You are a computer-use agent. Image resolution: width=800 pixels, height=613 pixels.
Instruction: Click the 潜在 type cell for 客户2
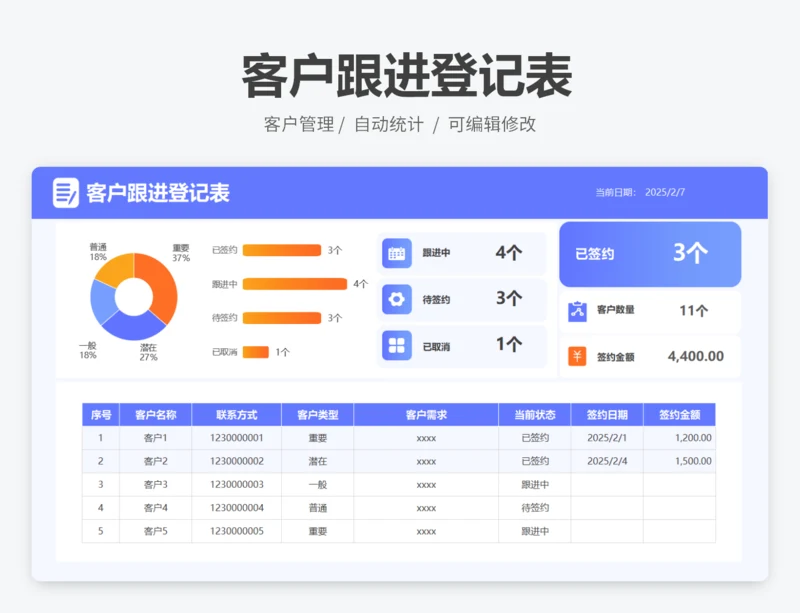coord(317,461)
